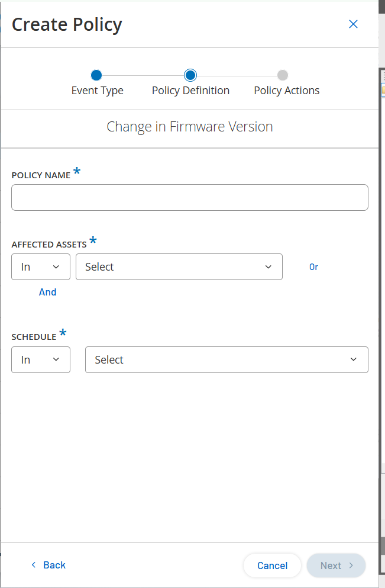
Task: Close the Create Policy dialog with X
Action: 353,24
